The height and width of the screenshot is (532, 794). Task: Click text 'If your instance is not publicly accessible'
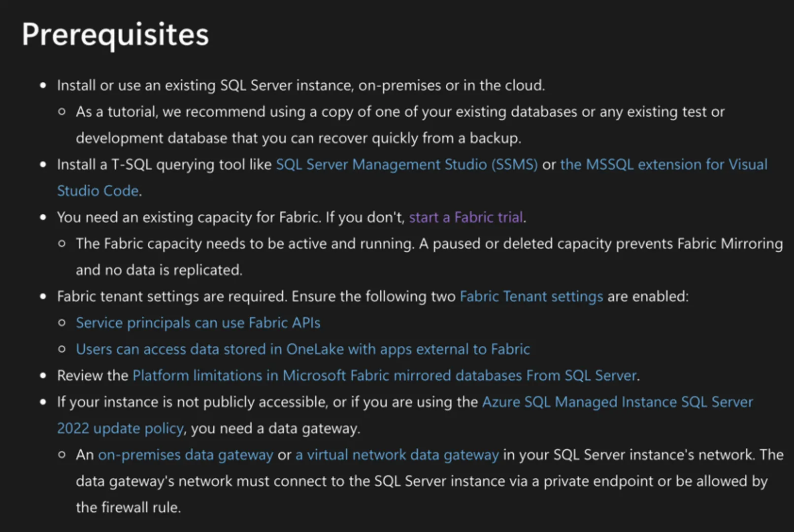tap(192, 402)
